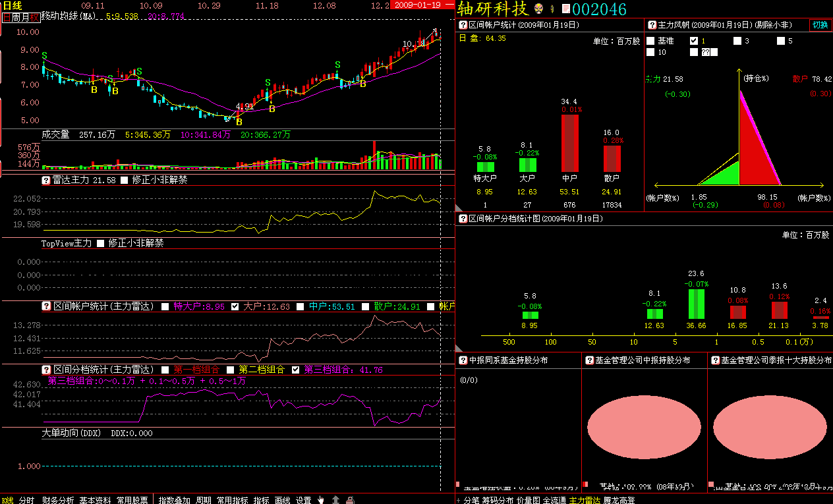Check the 基准 checkbox in 主力风帆
Image resolution: width=833 pixels, height=504 pixels.
(x=650, y=41)
